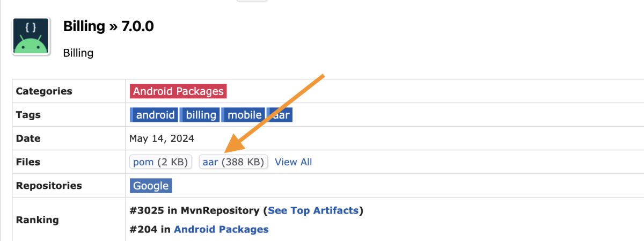Screen dimensions: 644x241
Task: Open the Google repository badge
Action: click(x=151, y=186)
